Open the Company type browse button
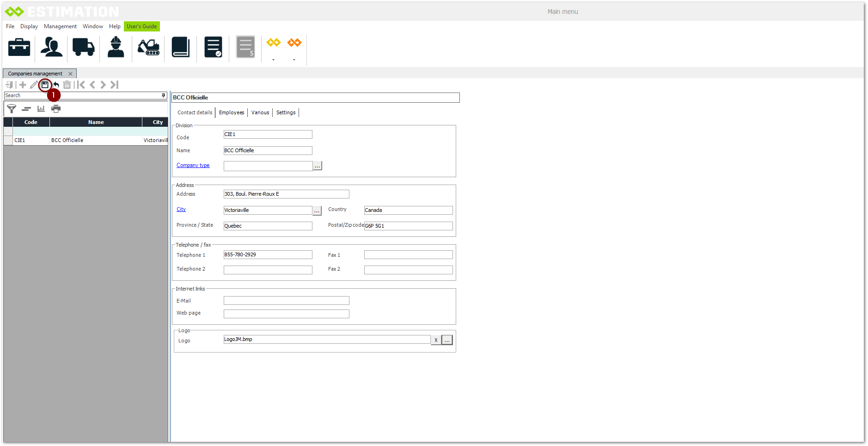The image size is (868, 446). click(x=317, y=166)
